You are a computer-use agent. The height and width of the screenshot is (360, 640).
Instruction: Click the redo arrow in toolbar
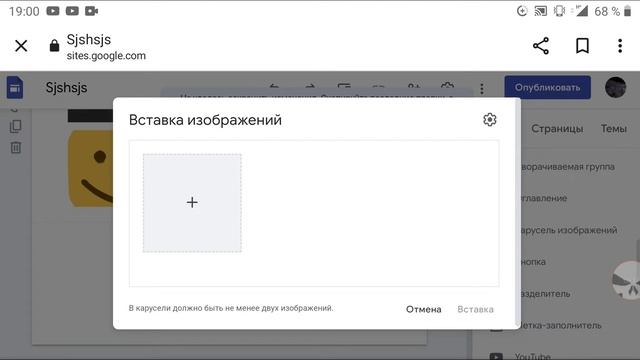[x=310, y=87]
